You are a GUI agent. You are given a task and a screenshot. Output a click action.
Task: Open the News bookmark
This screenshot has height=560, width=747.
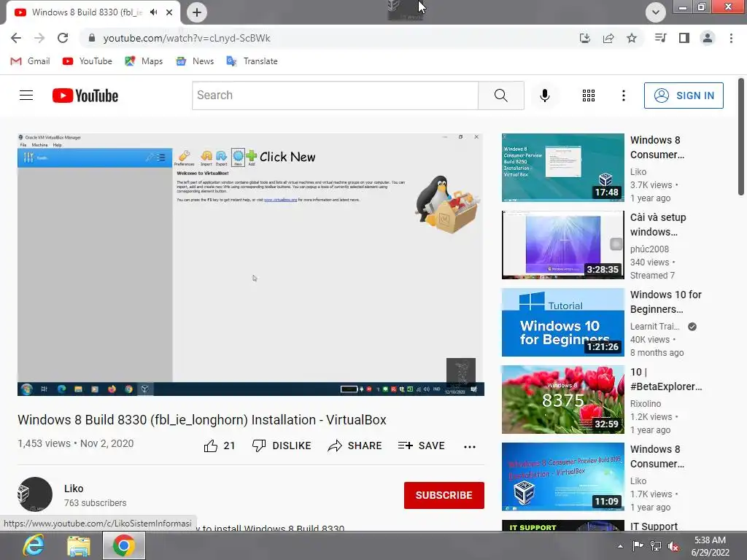tap(194, 61)
